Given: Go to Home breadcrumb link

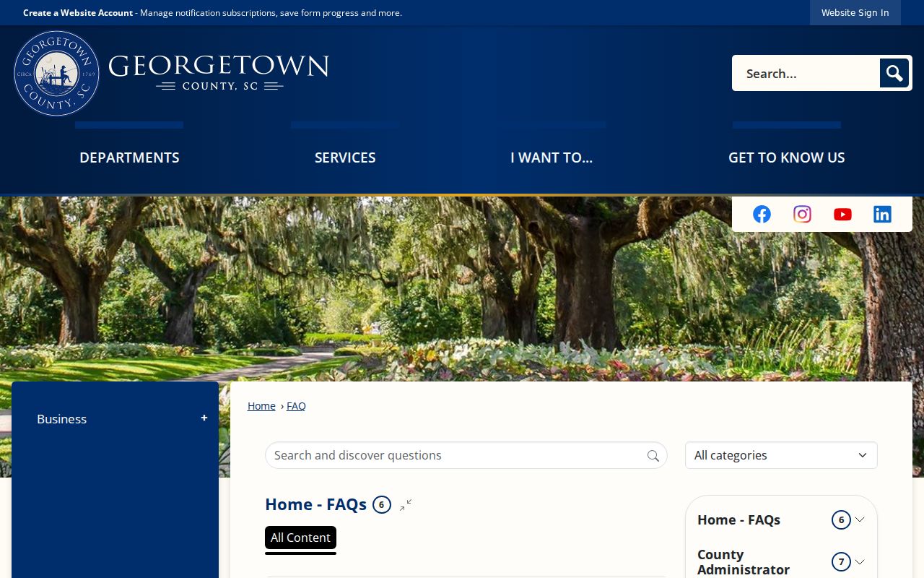Looking at the screenshot, I should pyautogui.click(x=261, y=406).
